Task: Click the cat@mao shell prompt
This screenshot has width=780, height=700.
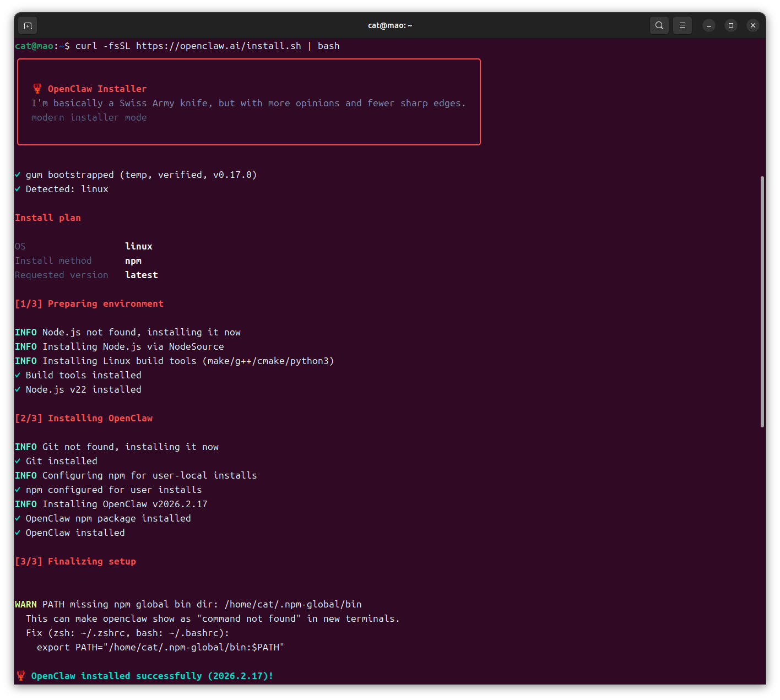Action: tap(42, 46)
